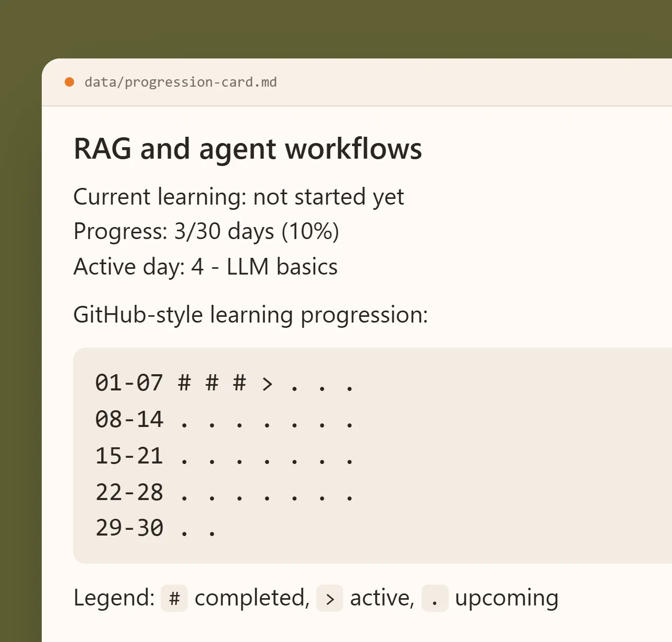This screenshot has height=642, width=672.
Task: Click the orange dot beside the file name
Action: pyautogui.click(x=69, y=82)
